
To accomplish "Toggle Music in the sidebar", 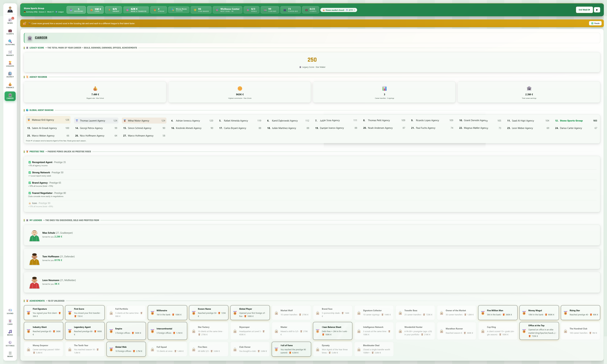I will (10, 333).
